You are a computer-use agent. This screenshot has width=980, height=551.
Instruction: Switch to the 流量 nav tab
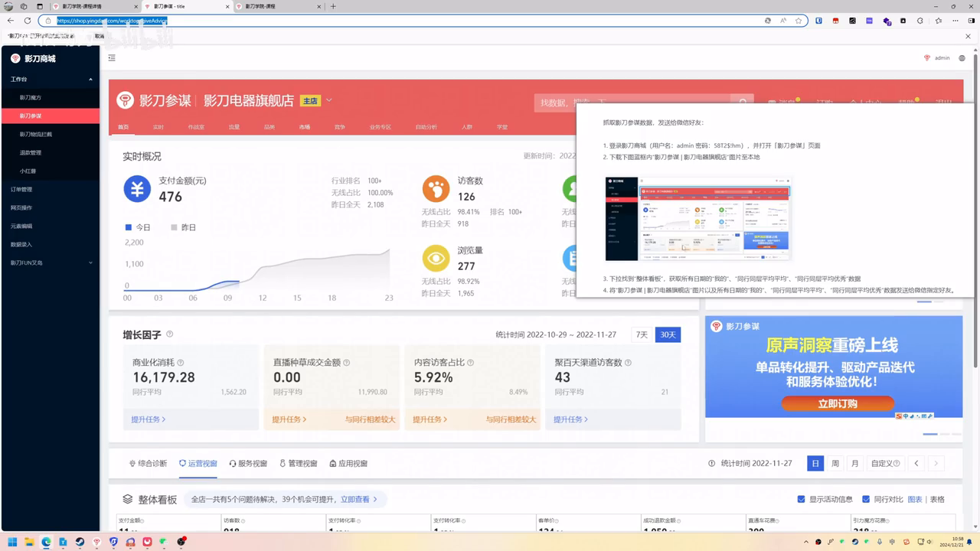coord(234,127)
